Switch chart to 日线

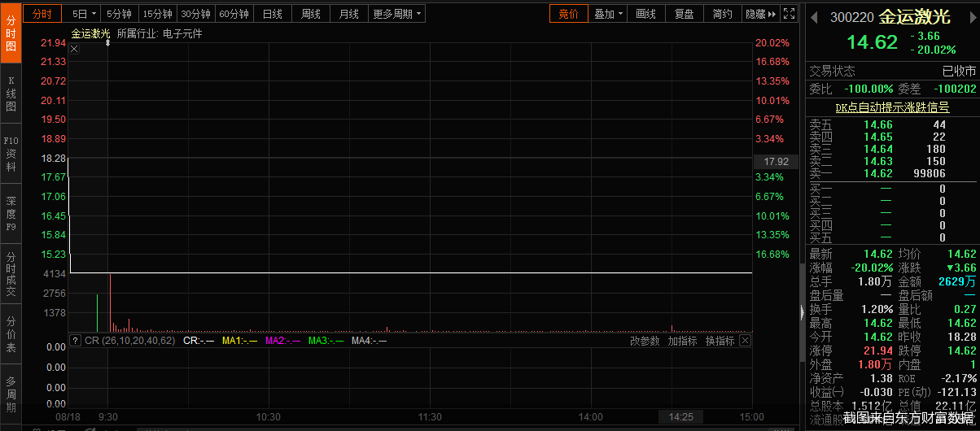coord(273,14)
